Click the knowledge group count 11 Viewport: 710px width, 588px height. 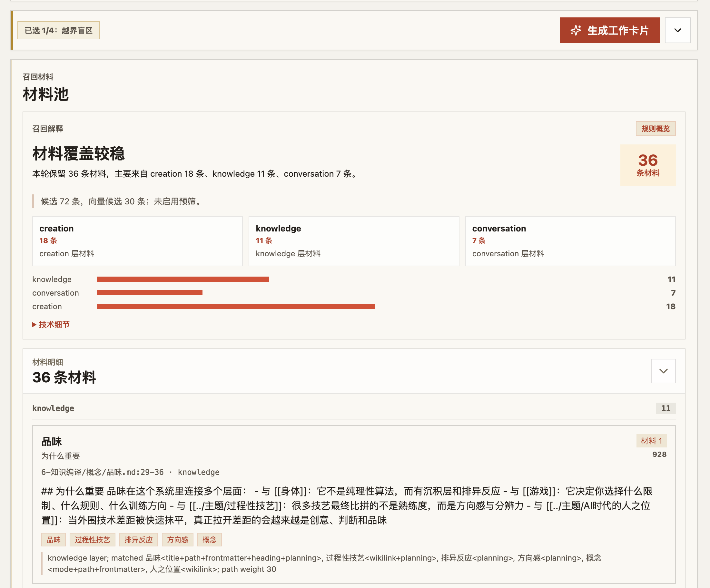click(x=666, y=408)
